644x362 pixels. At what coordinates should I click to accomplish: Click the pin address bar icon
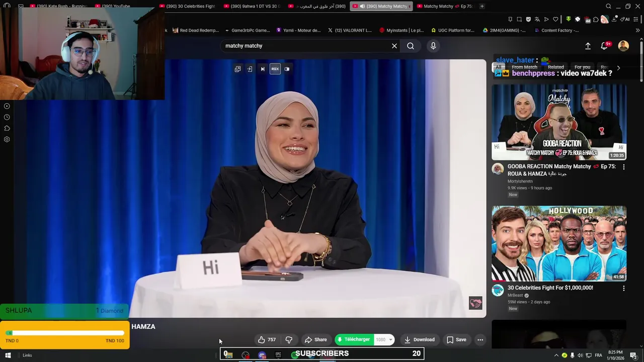(510, 19)
